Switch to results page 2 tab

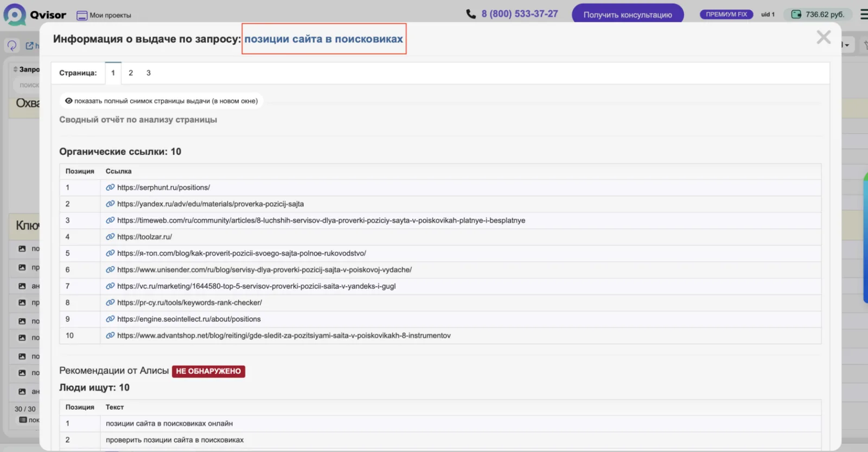click(131, 73)
